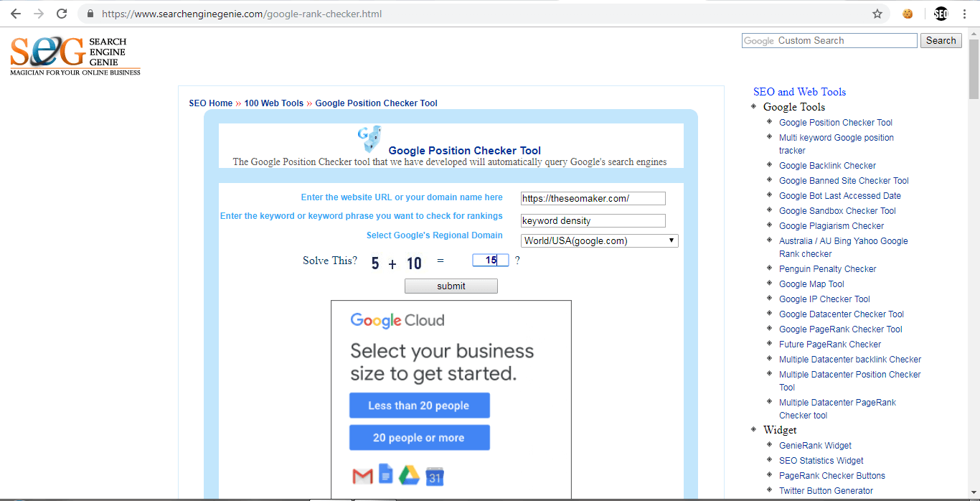Go forward in browser history
This screenshot has height=501, width=980.
pyautogui.click(x=39, y=14)
